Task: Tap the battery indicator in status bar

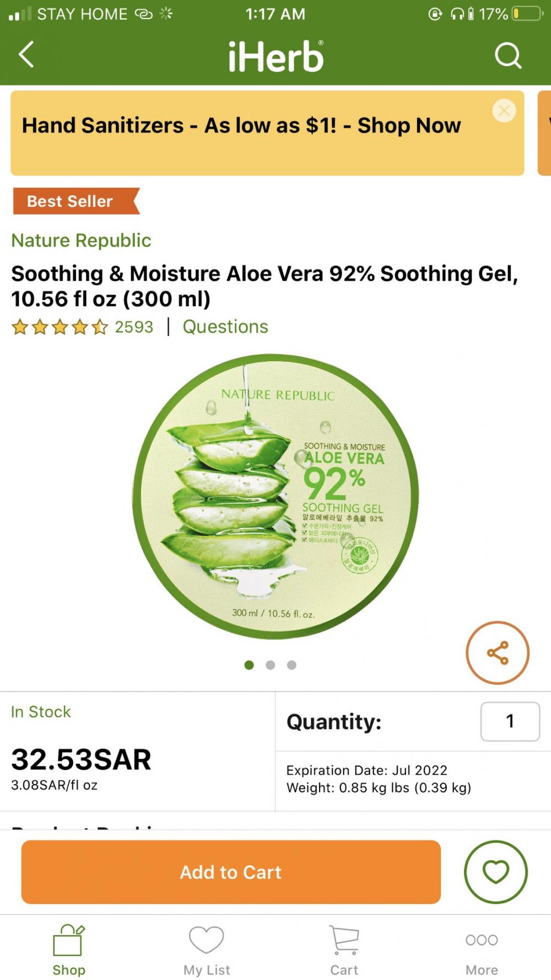Action: [x=527, y=14]
